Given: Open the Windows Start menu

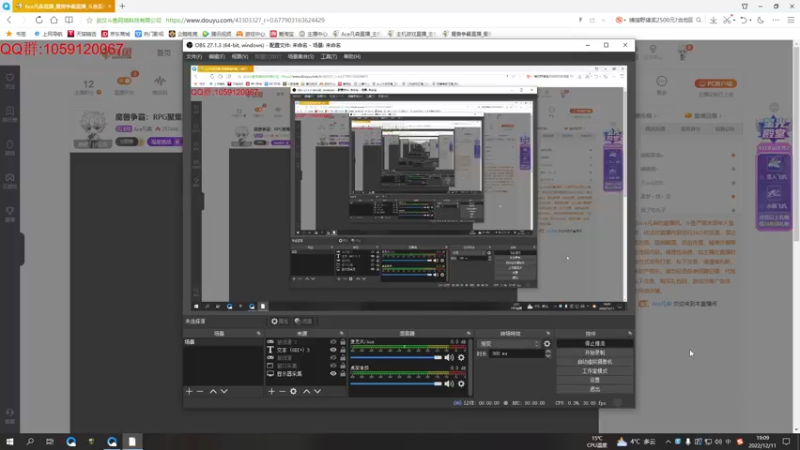Looking at the screenshot, I should [10, 441].
